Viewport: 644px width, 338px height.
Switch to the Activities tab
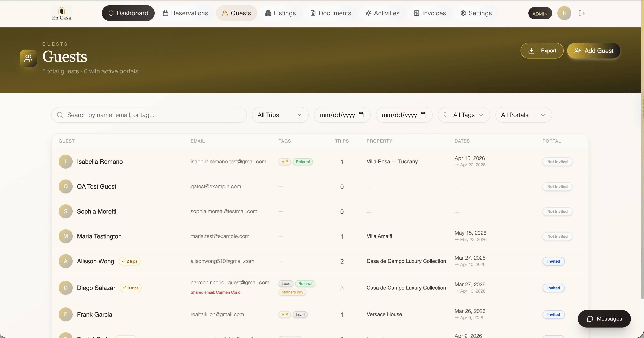pyautogui.click(x=382, y=13)
